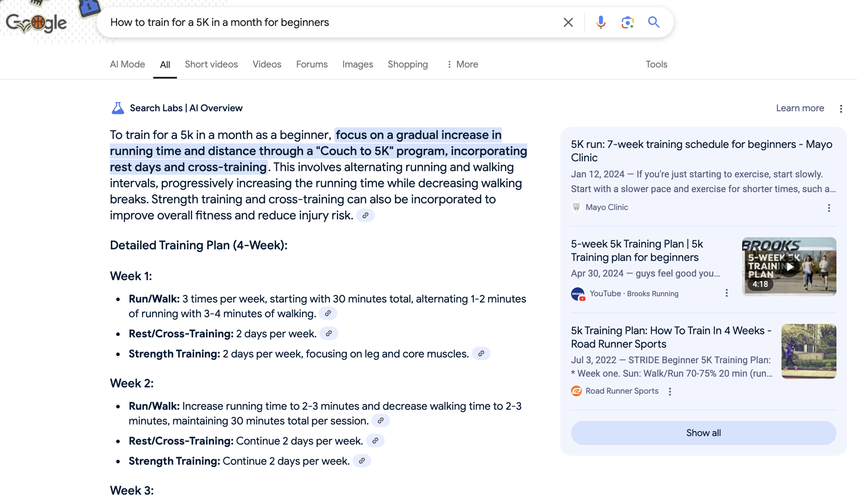Clear the search query text
Screen dimensions: 857x504
click(x=568, y=22)
